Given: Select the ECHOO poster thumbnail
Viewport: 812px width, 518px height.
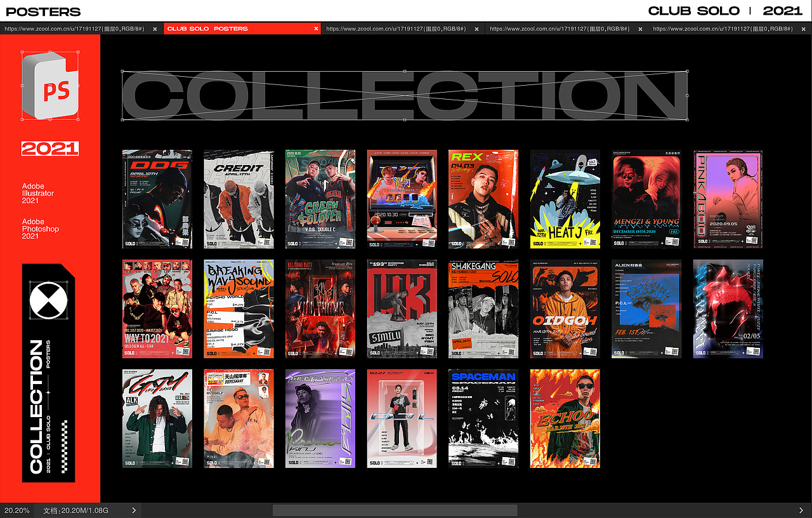Looking at the screenshot, I should [x=565, y=418].
